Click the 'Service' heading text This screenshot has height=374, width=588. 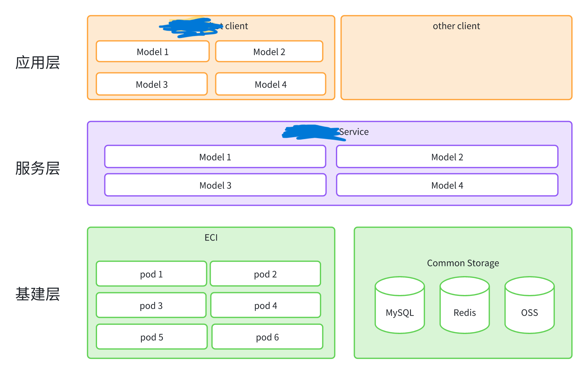354,132
